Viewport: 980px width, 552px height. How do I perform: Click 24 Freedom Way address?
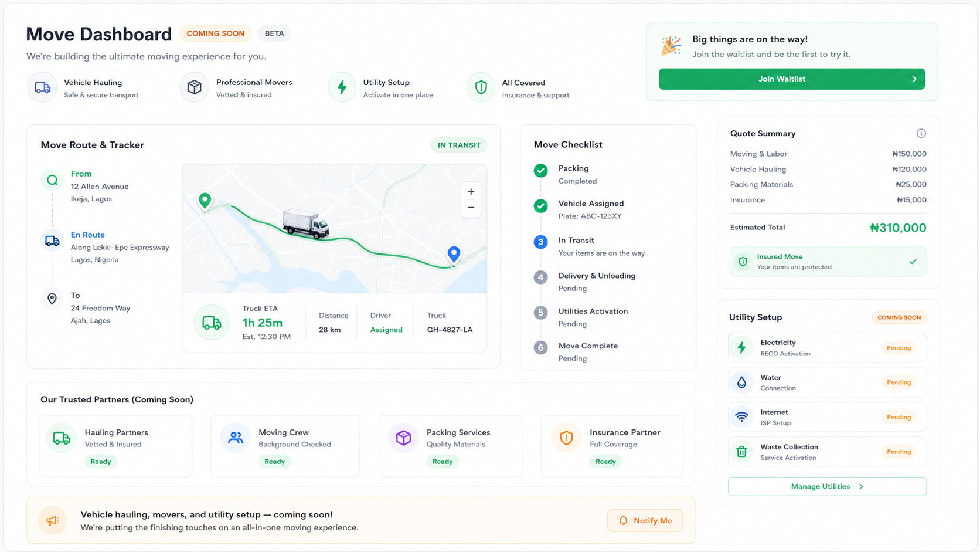click(100, 308)
